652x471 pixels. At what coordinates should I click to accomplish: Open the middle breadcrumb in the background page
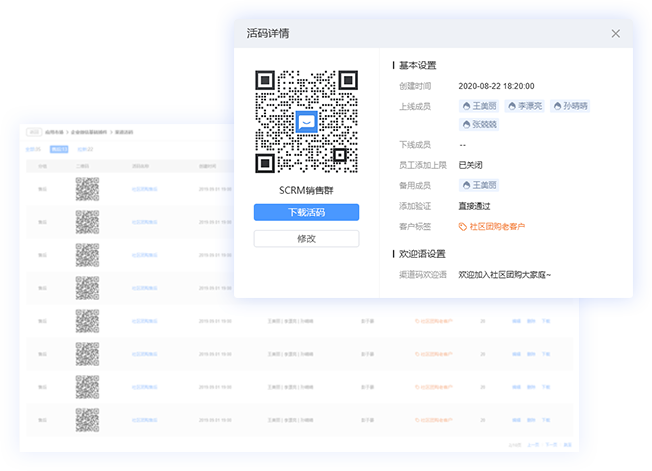(x=89, y=132)
